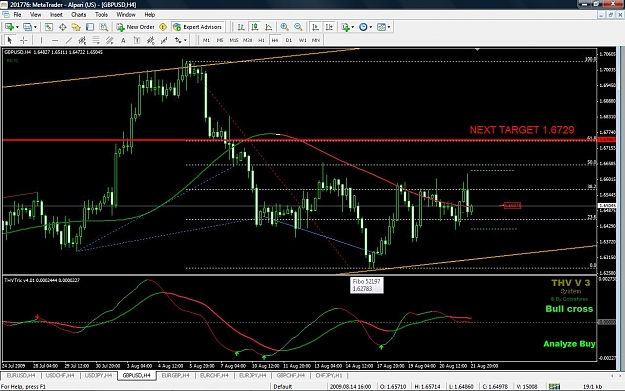Toggle Chart Shift icon
This screenshot has width=625, height=391.
329,27
